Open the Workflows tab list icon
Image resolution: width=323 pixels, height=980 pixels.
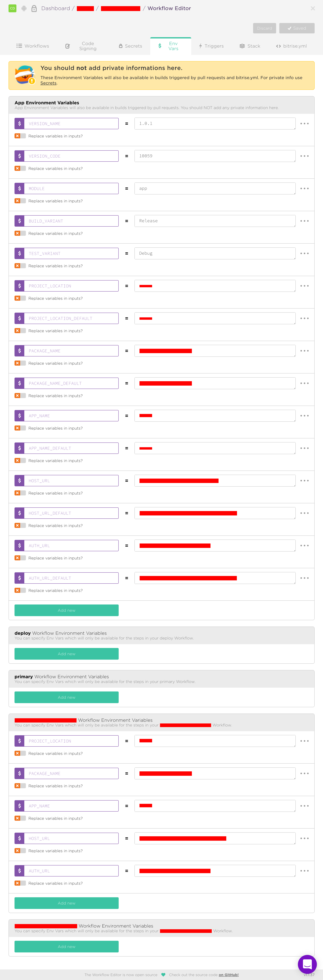click(x=19, y=46)
